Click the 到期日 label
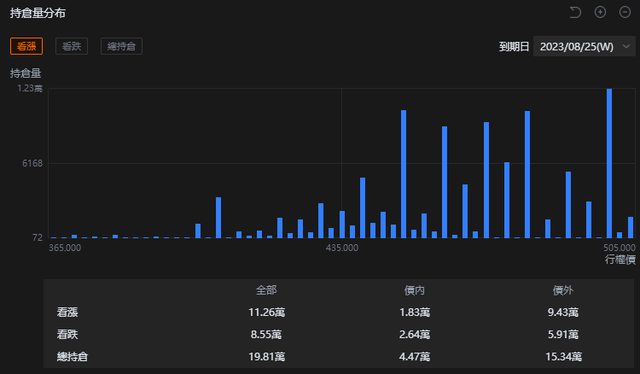The image size is (640, 374). (x=514, y=47)
